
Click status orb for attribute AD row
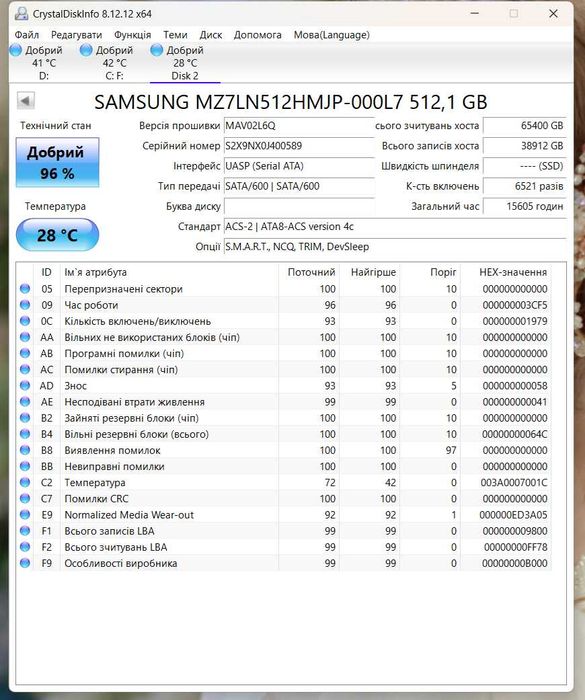tap(25, 385)
